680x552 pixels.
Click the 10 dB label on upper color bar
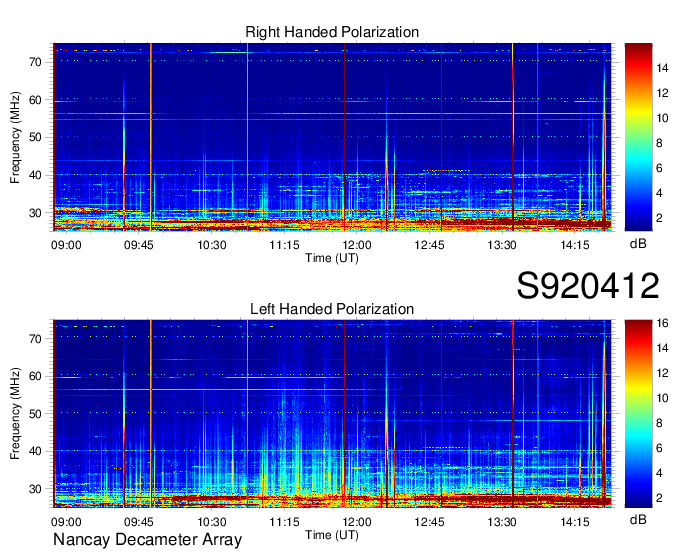tap(662, 118)
